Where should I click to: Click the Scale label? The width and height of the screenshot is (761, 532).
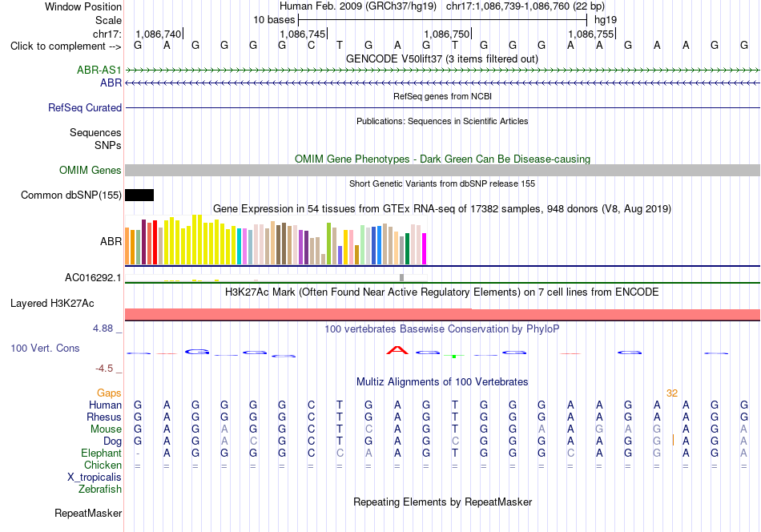point(108,20)
